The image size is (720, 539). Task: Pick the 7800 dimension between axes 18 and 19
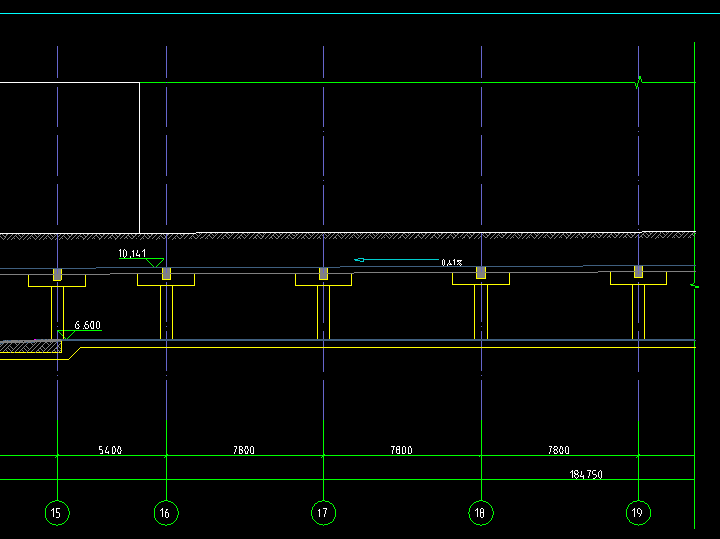click(559, 450)
